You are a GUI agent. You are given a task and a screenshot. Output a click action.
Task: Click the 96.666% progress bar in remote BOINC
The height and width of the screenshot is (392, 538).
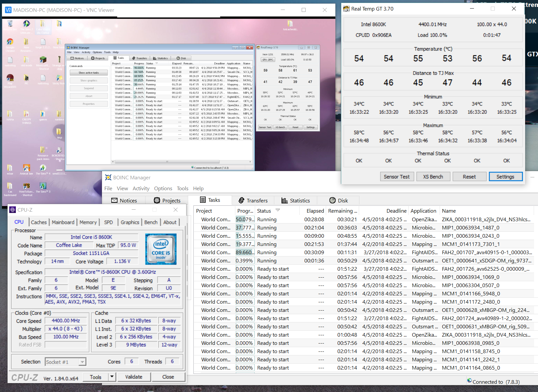pos(139,68)
